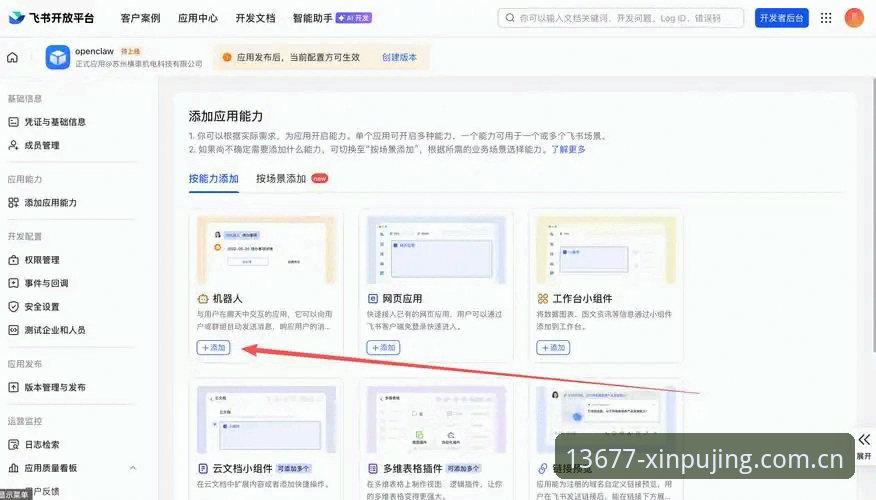The image size is (876, 500).
Task: Click the 应用质量看板 chart icon
Action: [x=13, y=468]
